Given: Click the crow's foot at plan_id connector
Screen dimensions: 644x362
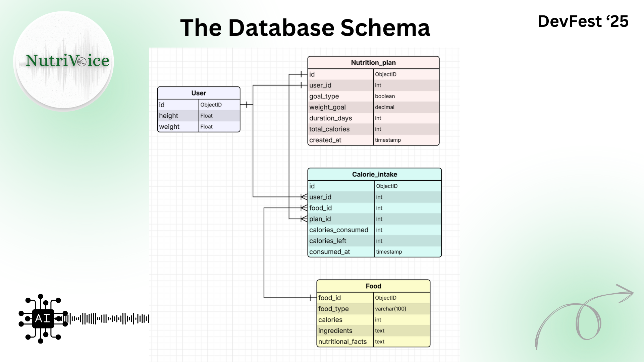Looking at the screenshot, I should coord(304,219).
